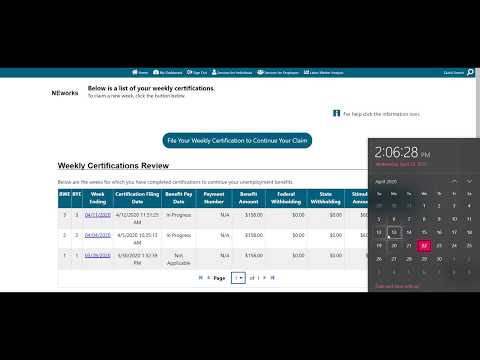This screenshot has height=360, width=480.
Task: Select April 20 in the calendar
Action: pyautogui.click(x=394, y=246)
